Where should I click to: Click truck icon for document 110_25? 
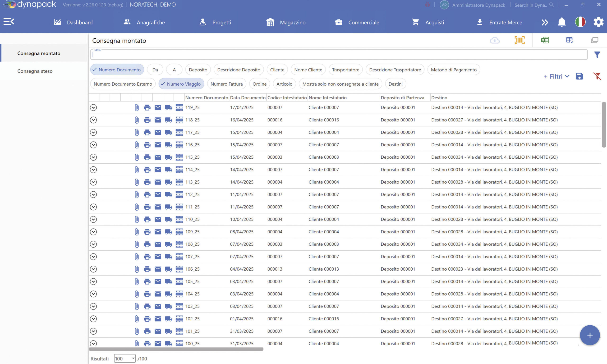coord(169,219)
